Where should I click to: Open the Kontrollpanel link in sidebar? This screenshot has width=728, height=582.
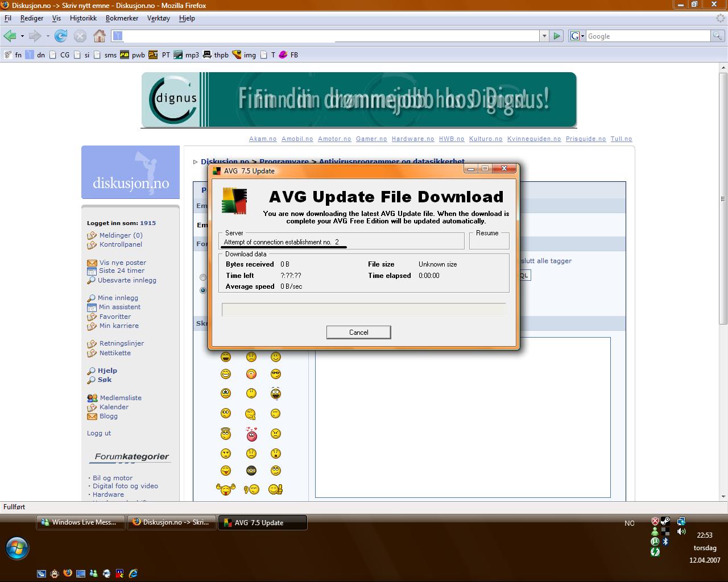121,244
